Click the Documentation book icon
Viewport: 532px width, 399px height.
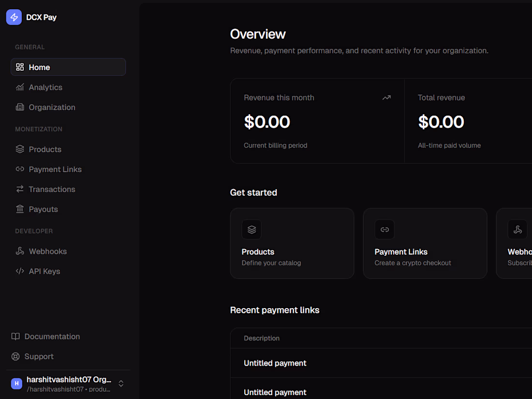(15, 336)
